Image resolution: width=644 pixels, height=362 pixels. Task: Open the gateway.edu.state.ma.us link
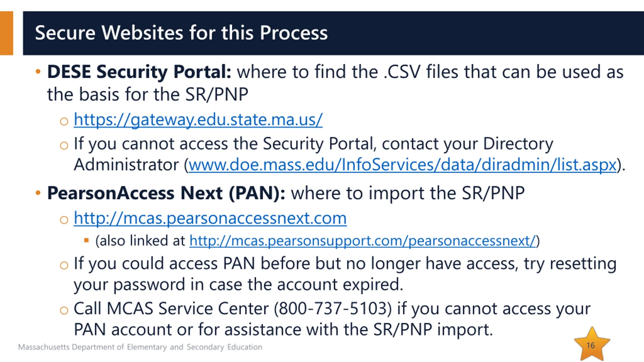pos(198,120)
